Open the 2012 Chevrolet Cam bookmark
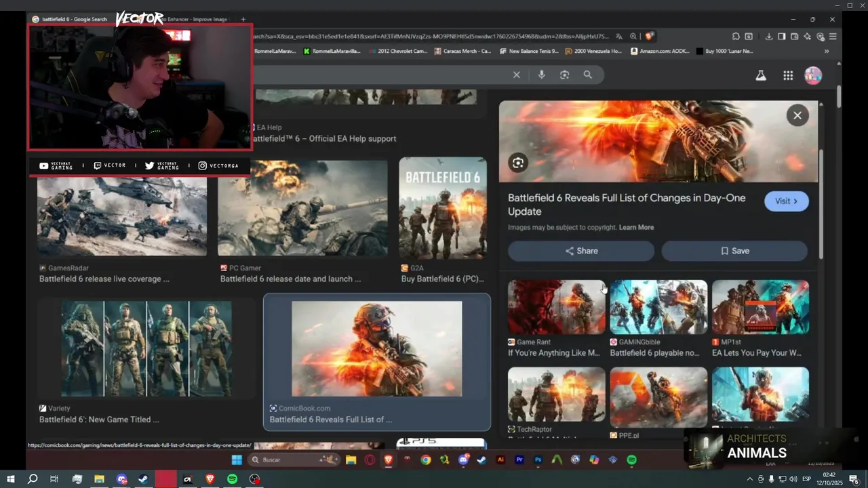868x488 pixels. [x=398, y=51]
